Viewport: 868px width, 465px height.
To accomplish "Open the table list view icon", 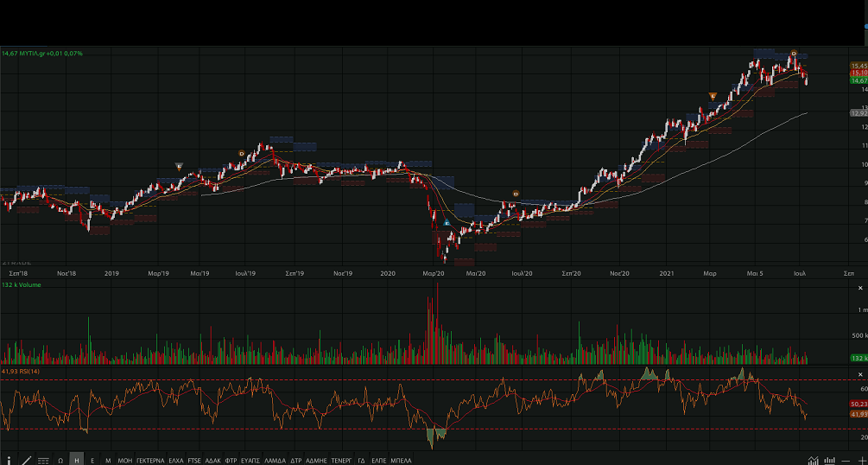I will click(43, 461).
